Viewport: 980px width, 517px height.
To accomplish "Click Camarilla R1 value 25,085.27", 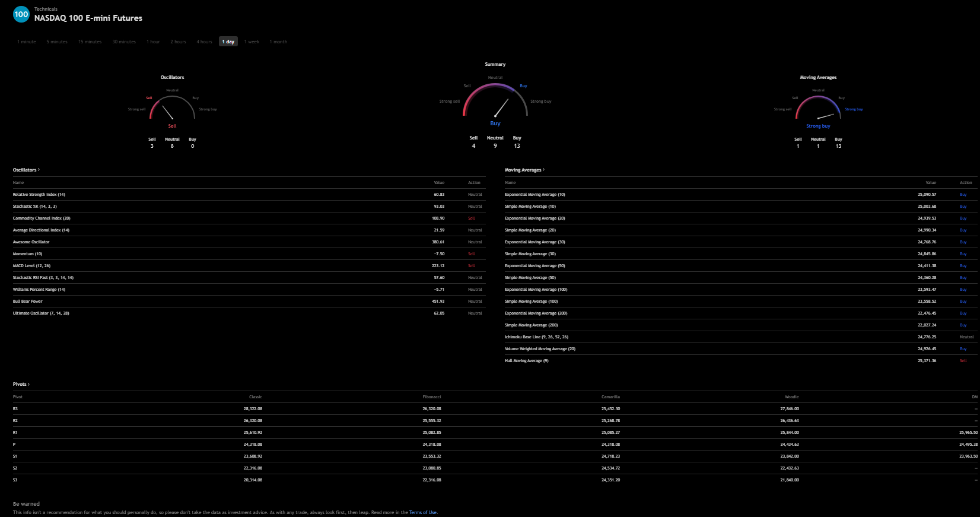I will (x=610, y=433).
